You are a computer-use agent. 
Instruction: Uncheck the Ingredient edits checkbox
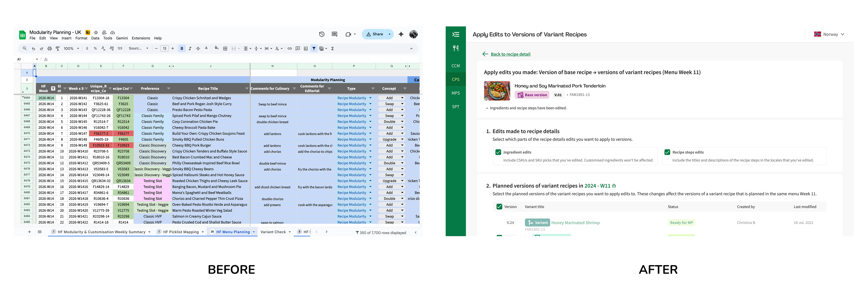pyautogui.click(x=498, y=152)
